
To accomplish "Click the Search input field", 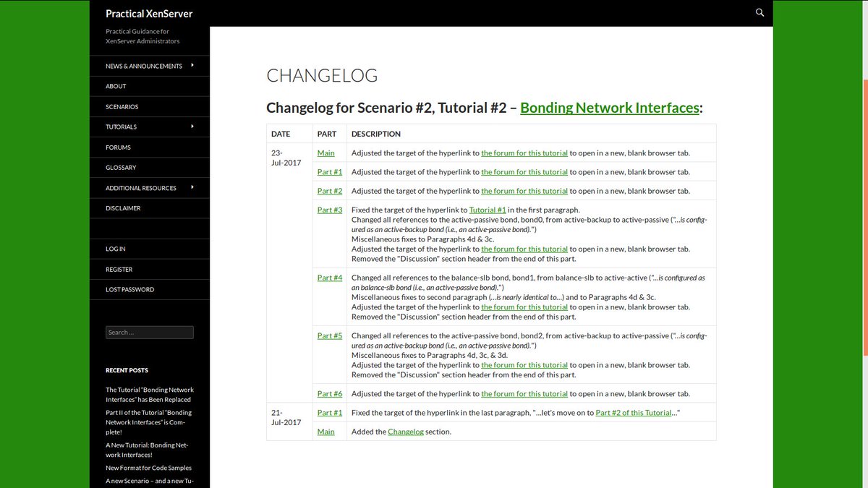I will pyautogui.click(x=149, y=332).
